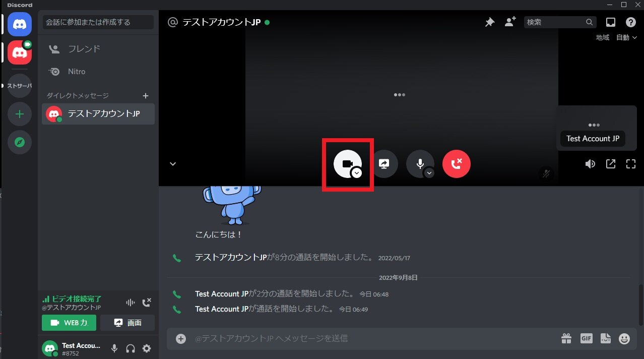
Task: Click the #8752 user tag
Action: [71, 353]
